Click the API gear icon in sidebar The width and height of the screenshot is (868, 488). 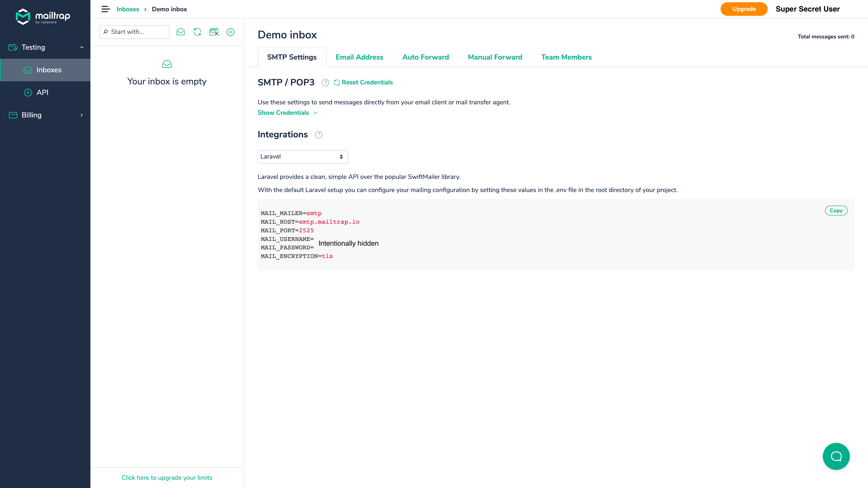(28, 93)
